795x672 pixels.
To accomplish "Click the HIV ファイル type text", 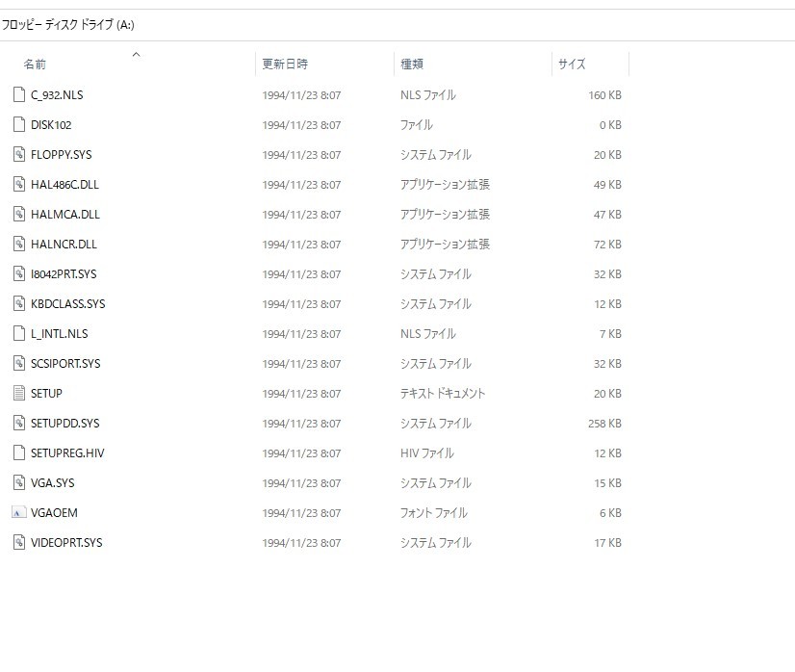I will coord(427,453).
